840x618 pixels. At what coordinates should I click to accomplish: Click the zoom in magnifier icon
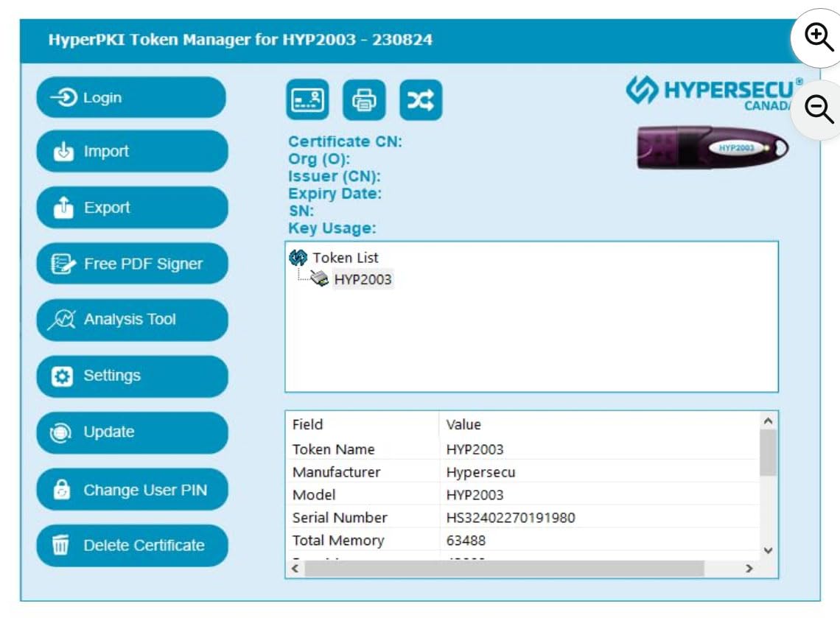(x=818, y=37)
